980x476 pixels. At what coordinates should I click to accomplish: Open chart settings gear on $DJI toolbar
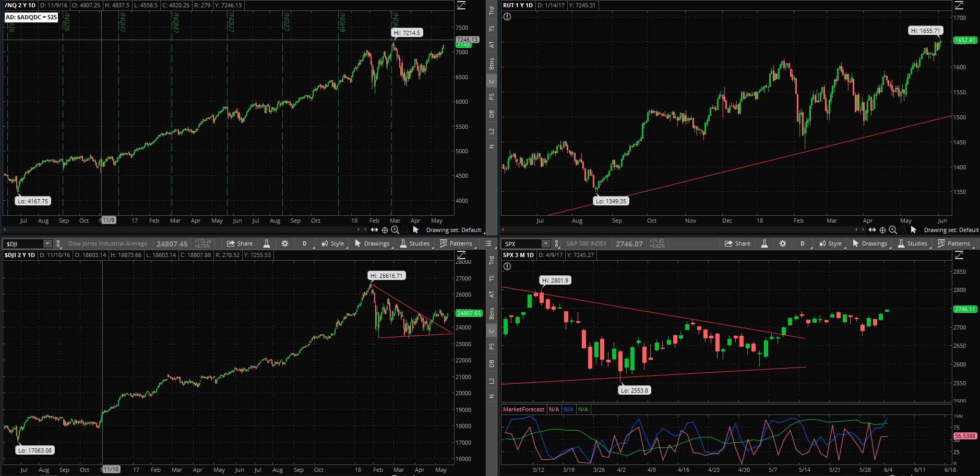click(285, 243)
